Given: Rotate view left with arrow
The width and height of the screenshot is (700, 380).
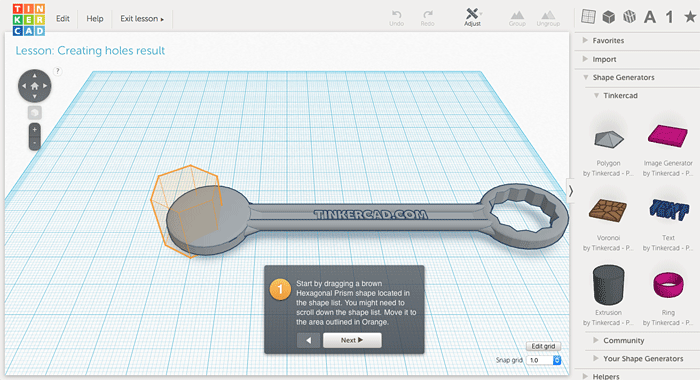Looking at the screenshot, I should (x=24, y=86).
